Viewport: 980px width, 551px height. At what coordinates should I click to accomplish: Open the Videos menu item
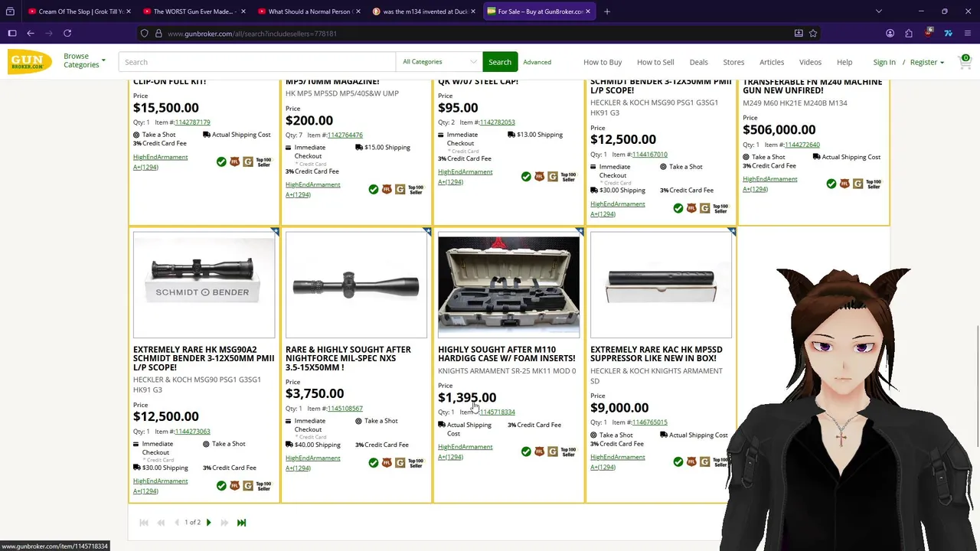coord(810,62)
